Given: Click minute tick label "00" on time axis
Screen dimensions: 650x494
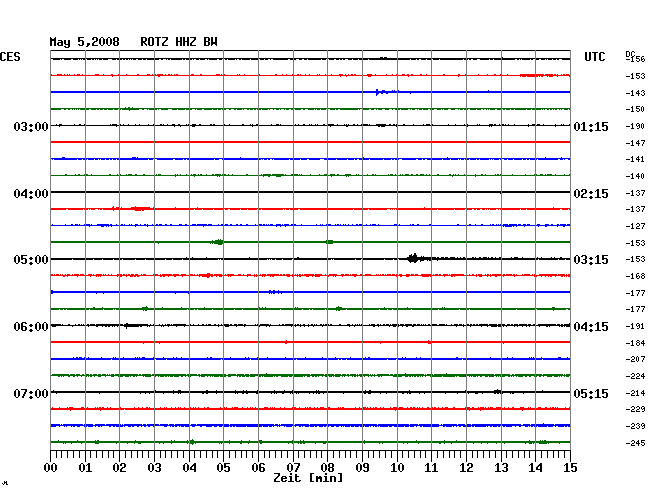Looking at the screenshot, I should click(x=51, y=468).
